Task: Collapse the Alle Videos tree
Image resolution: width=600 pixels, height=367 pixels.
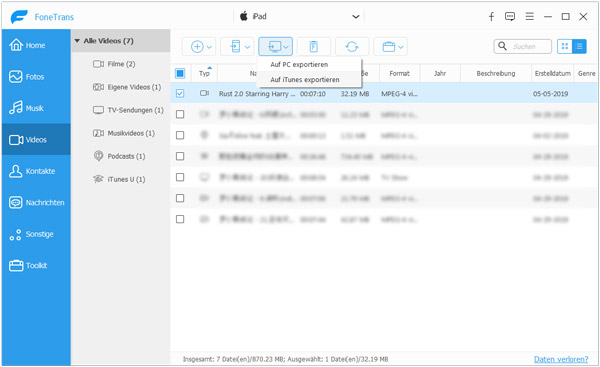Action: click(77, 41)
